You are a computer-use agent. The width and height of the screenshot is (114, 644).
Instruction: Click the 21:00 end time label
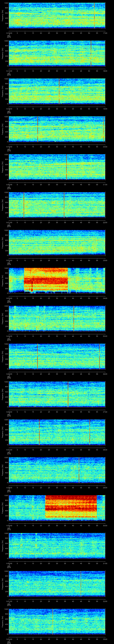105,184
